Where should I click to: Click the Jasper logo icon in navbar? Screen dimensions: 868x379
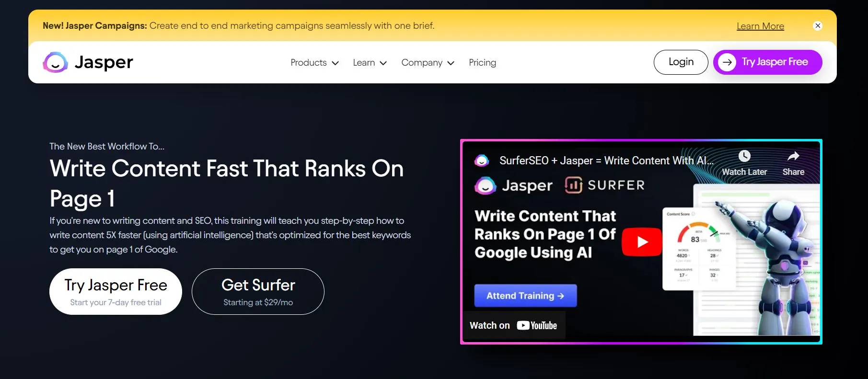[x=55, y=62]
